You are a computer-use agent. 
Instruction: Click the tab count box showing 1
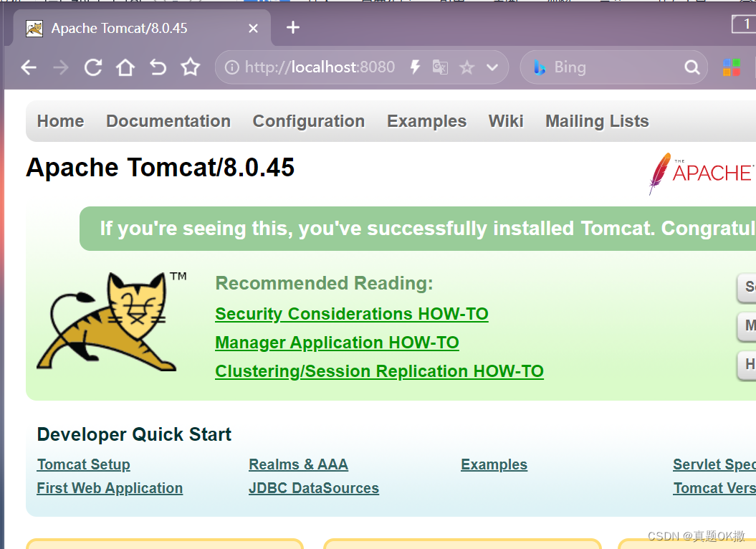pyautogui.click(x=744, y=24)
